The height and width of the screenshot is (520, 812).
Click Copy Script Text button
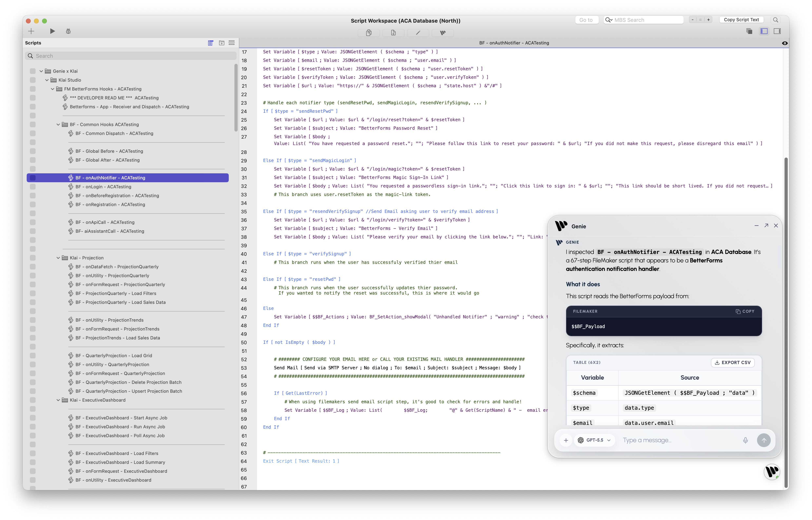741,20
